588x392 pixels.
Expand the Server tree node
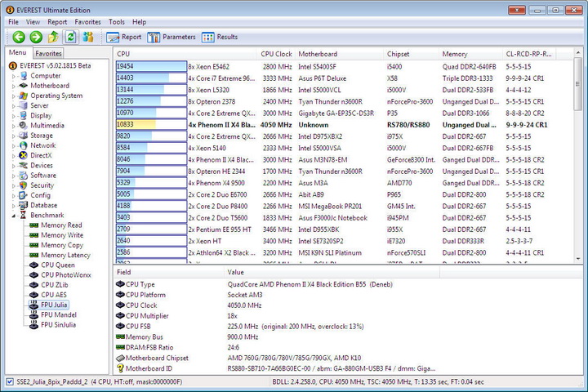tap(14, 106)
